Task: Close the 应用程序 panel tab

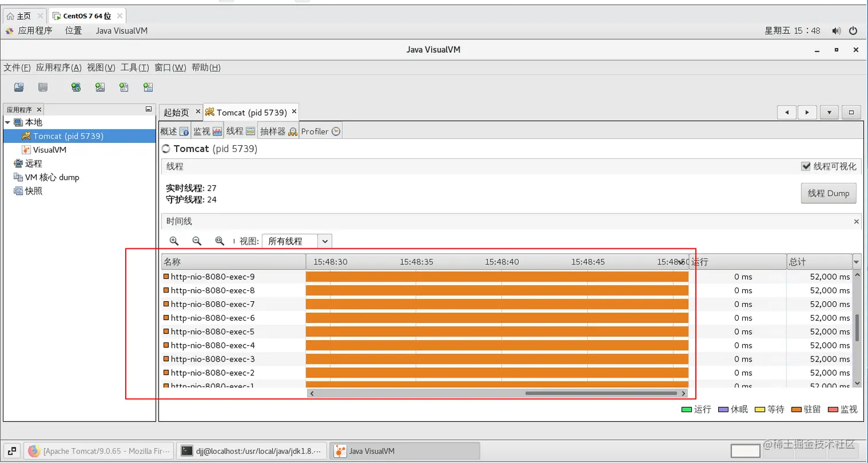Action: [39, 109]
